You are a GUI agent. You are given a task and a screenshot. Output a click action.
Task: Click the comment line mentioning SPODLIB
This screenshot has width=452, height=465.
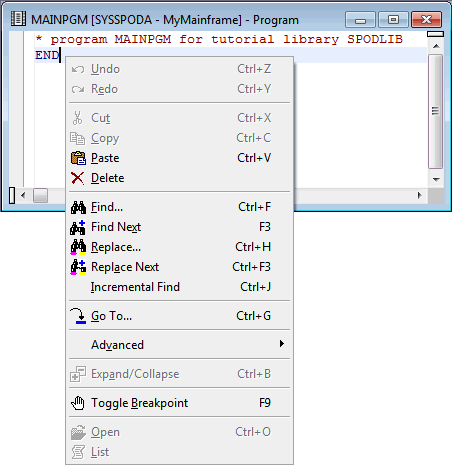coord(219,39)
